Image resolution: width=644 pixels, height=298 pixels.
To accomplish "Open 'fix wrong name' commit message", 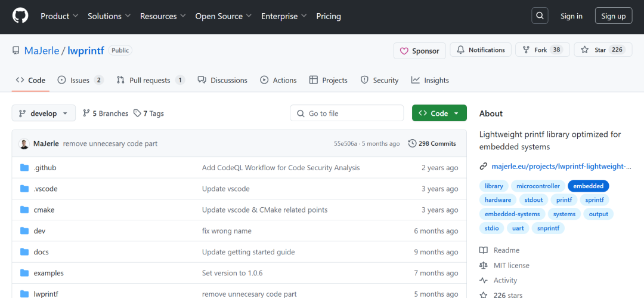I will (x=227, y=231).
